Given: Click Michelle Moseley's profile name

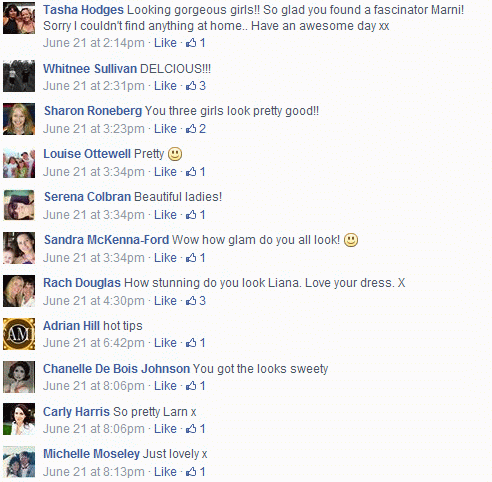Looking at the screenshot, I should point(91,454).
